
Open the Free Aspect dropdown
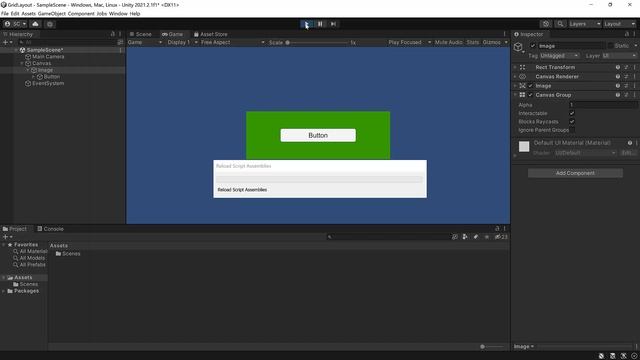coord(232,42)
